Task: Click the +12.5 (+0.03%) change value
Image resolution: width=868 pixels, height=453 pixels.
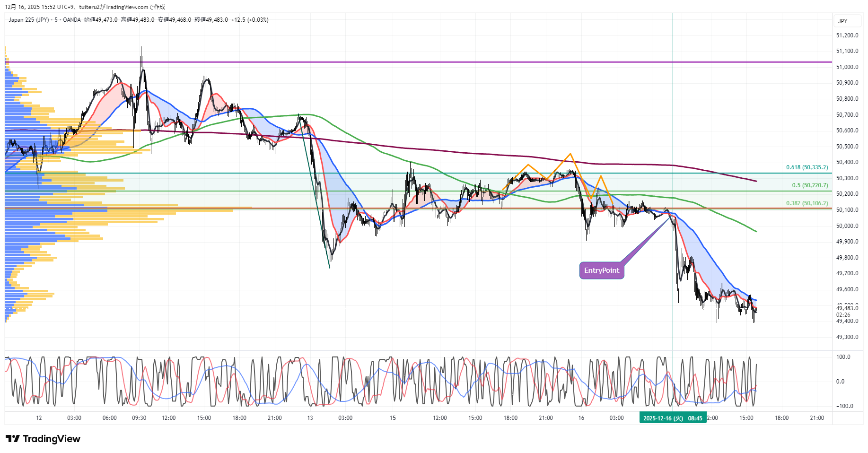Action: pyautogui.click(x=250, y=20)
